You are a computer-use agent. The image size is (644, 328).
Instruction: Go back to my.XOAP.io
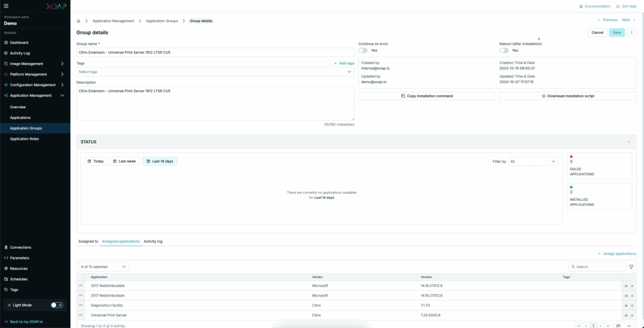[23, 322]
